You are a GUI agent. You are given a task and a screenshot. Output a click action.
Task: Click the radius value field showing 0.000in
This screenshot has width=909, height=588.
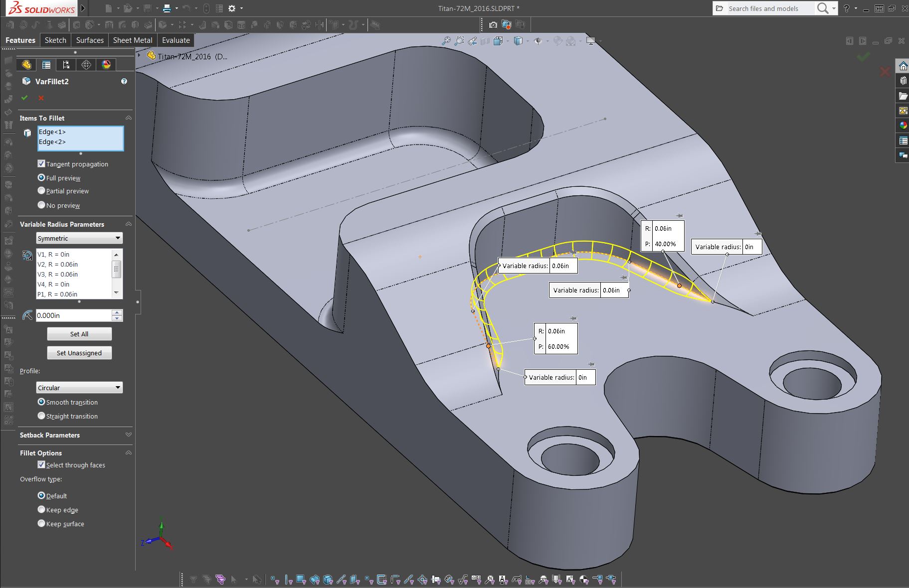pos(73,315)
